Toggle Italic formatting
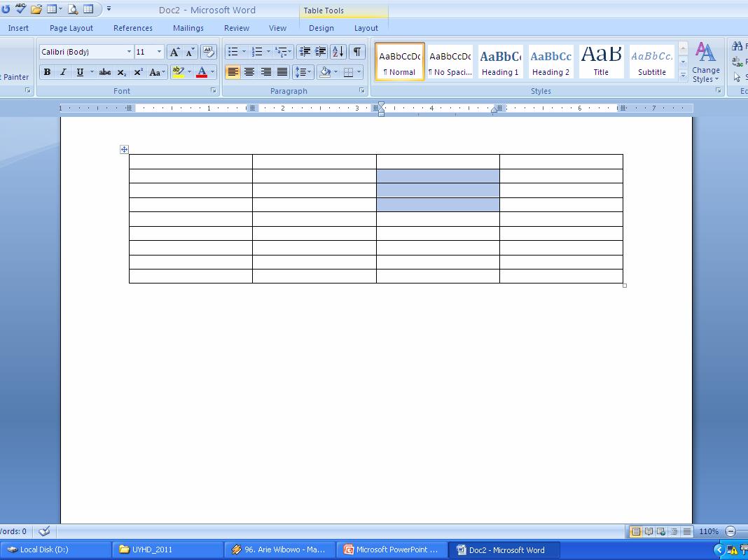 63,72
